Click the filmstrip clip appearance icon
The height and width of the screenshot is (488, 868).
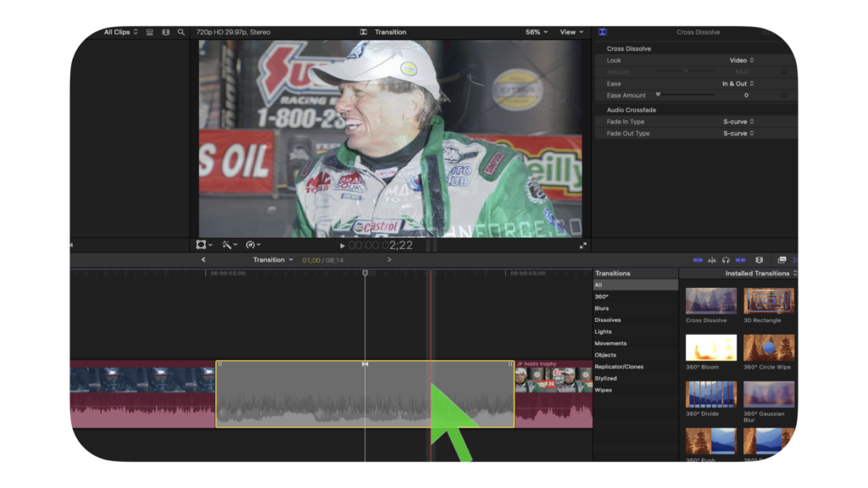[165, 32]
